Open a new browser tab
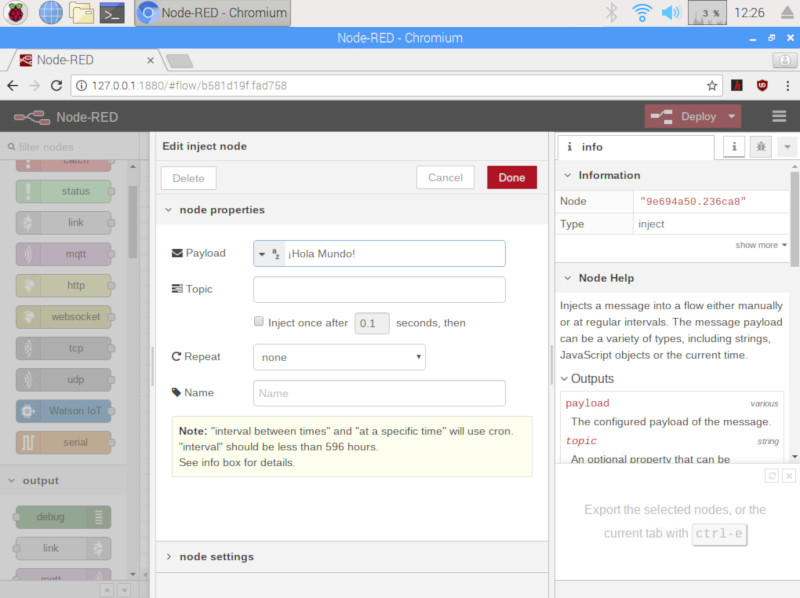Viewport: 800px width, 598px height. [x=180, y=61]
